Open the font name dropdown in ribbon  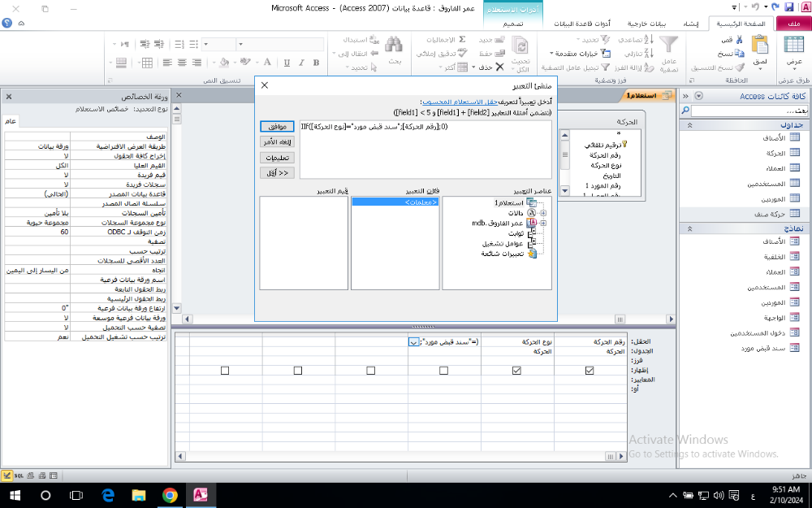(x=240, y=45)
